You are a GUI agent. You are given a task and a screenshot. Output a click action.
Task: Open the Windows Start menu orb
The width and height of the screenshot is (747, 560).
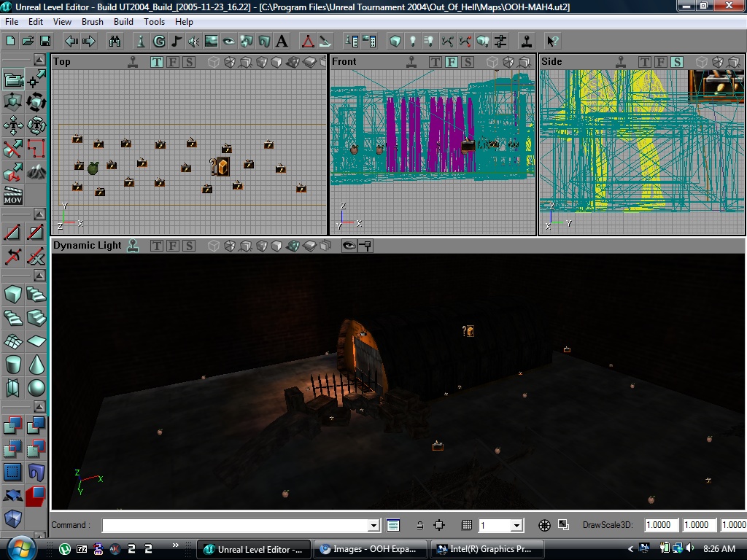pyautogui.click(x=20, y=548)
